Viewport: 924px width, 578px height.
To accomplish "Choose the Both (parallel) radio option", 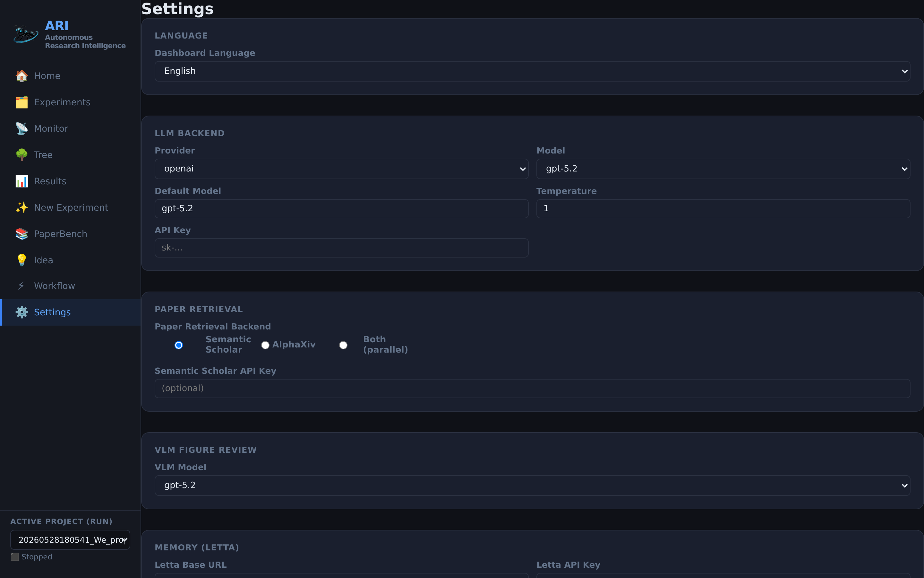I will pos(343,345).
